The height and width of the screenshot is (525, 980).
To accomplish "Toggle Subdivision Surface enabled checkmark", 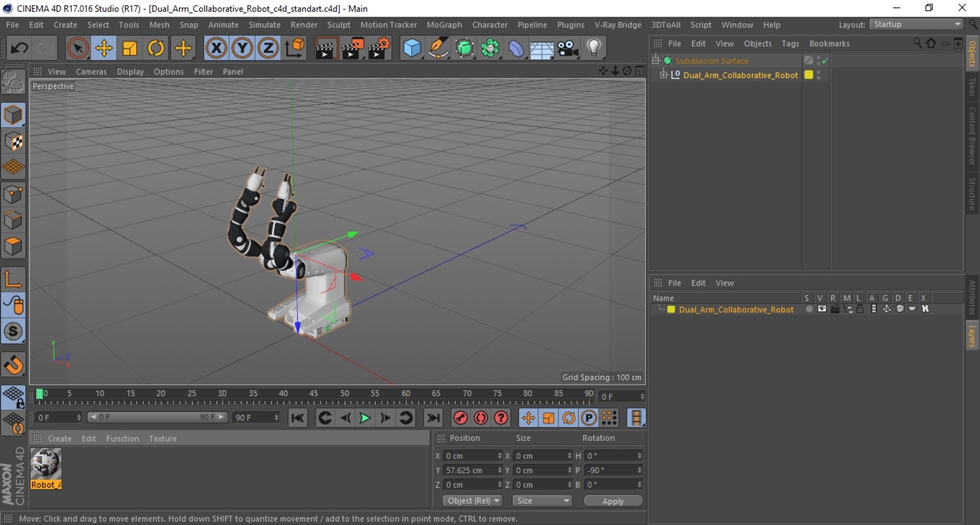I will point(825,60).
